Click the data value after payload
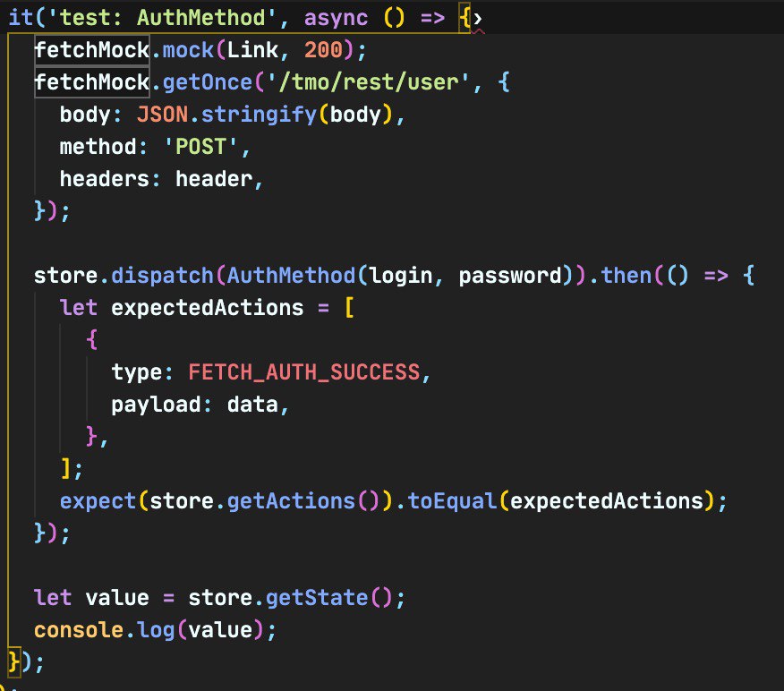The image size is (784, 691). pyautogui.click(x=252, y=405)
